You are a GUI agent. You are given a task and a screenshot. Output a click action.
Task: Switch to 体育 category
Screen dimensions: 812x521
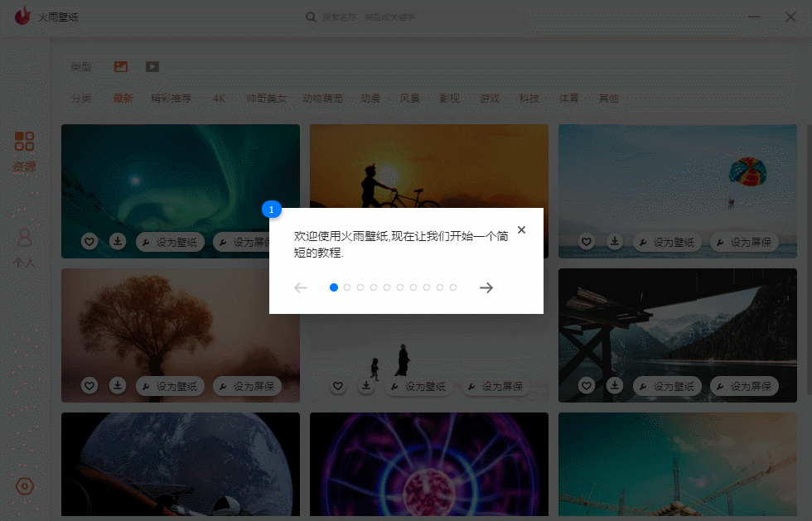568,98
